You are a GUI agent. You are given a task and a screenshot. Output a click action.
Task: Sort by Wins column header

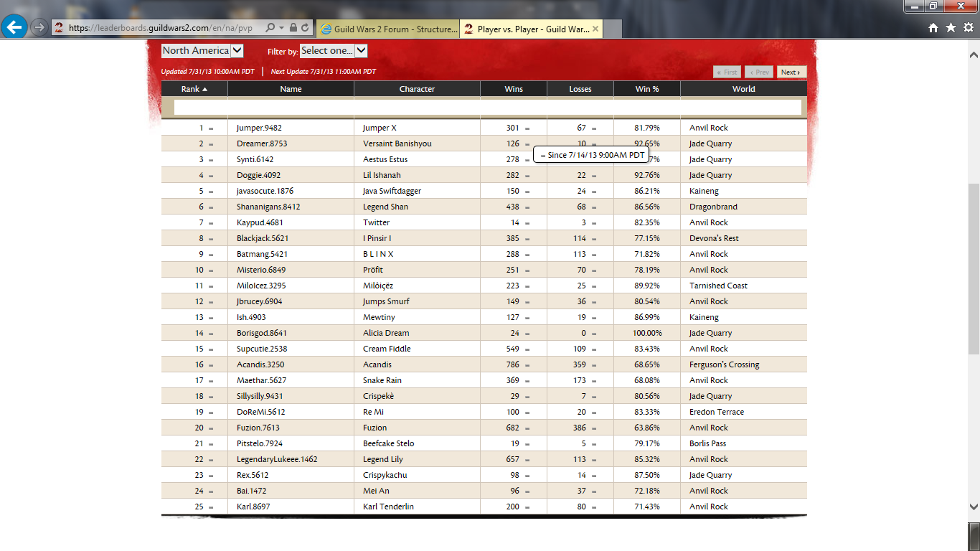514,89
